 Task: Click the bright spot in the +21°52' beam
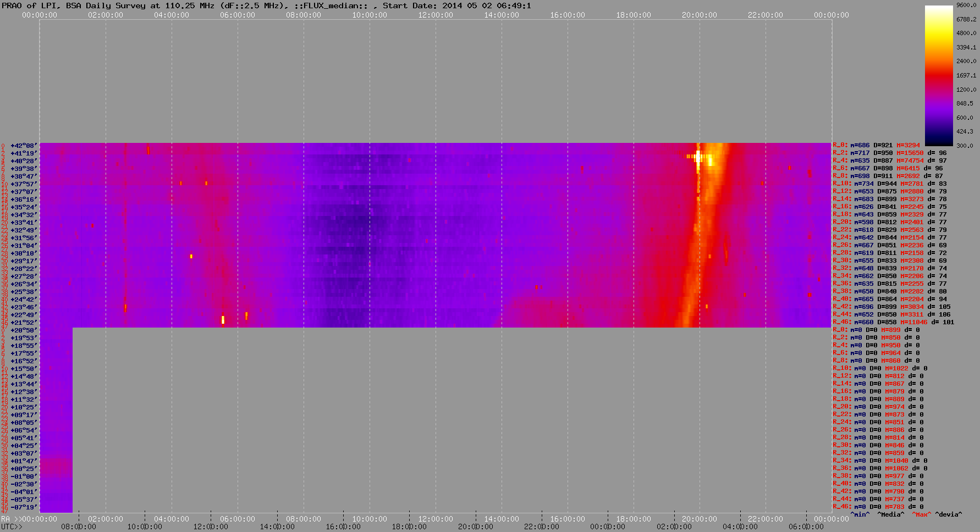pyautogui.click(x=223, y=320)
